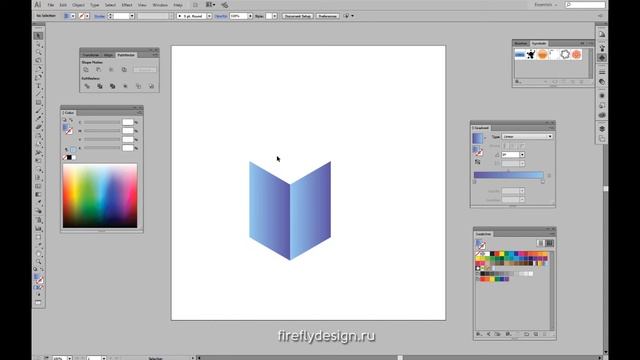
Task: Select the None swatch in Swatches panel
Action: point(478,253)
